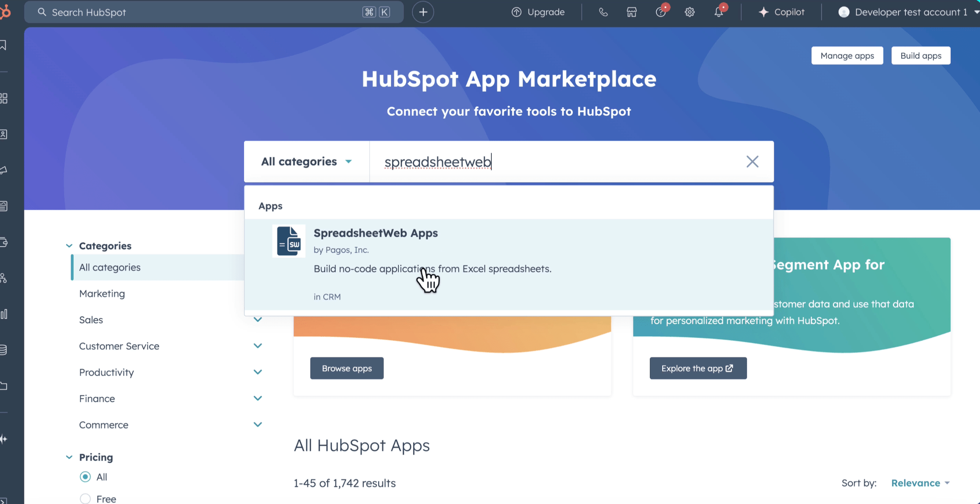Open the Developer test account 1 menu
The width and height of the screenshot is (980, 504).
909,12
